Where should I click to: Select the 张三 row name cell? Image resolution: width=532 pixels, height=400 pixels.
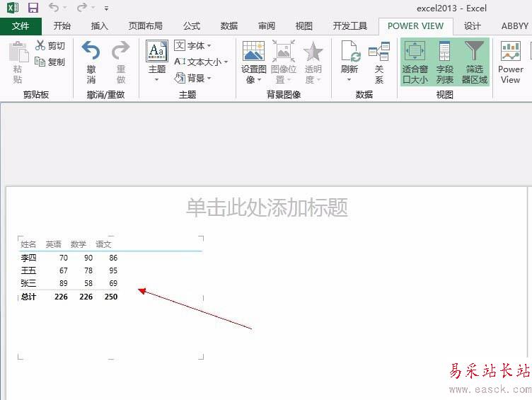[28, 283]
